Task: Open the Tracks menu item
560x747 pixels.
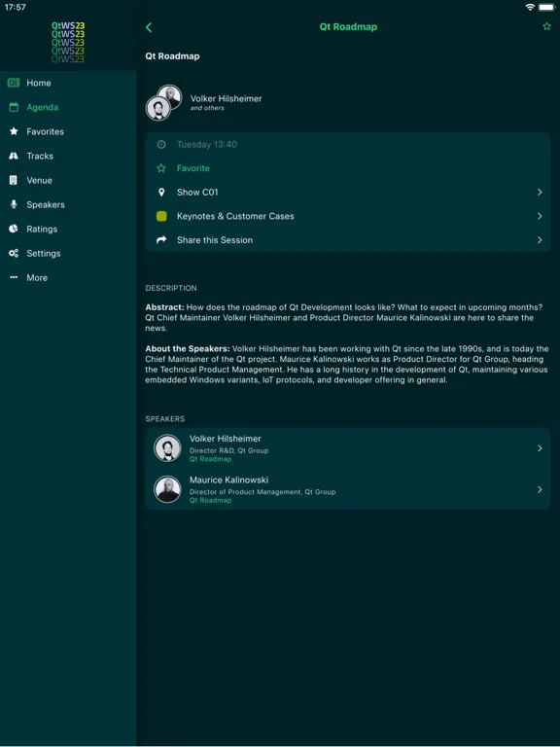Action: [x=68, y=156]
